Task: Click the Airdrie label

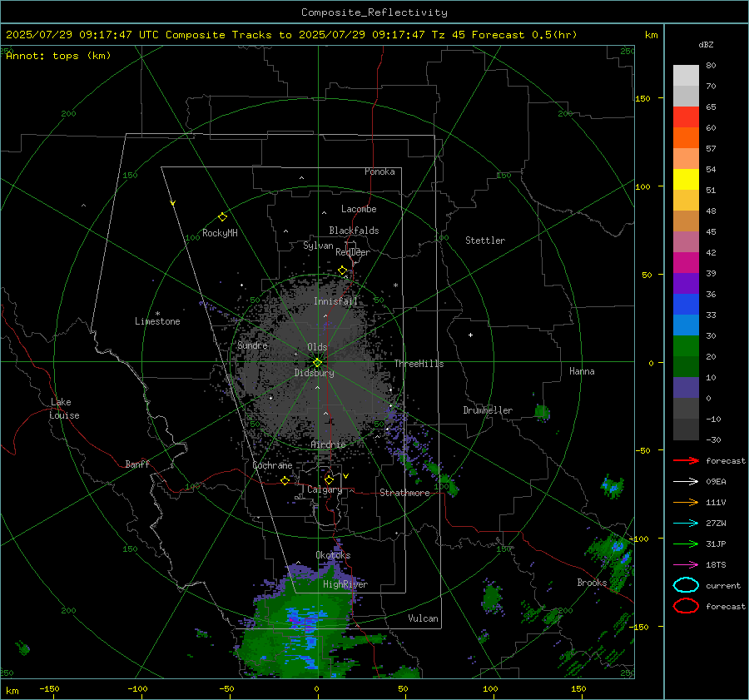Action: (x=328, y=444)
